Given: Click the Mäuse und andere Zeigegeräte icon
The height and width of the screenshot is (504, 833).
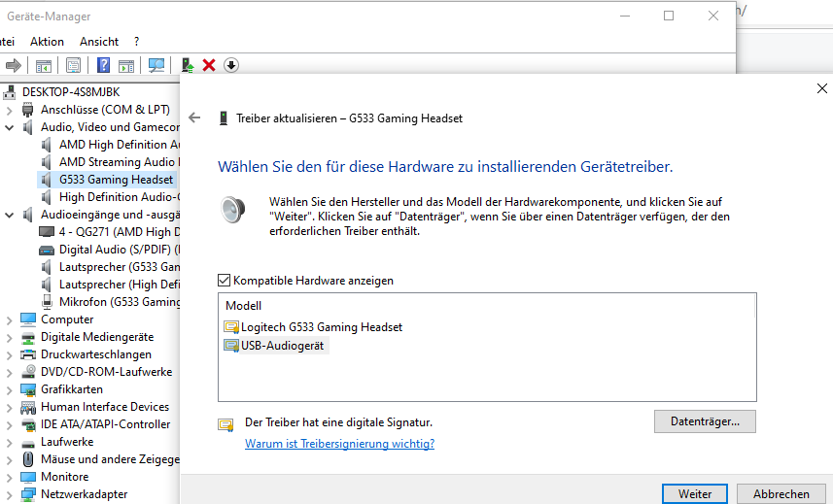Looking at the screenshot, I should (x=27, y=459).
